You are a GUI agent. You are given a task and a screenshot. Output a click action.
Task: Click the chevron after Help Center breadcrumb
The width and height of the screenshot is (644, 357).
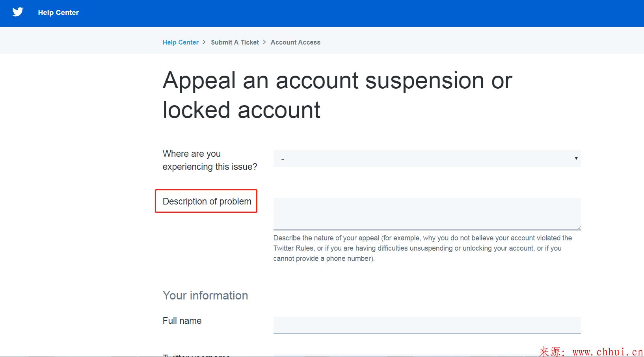[x=204, y=42]
